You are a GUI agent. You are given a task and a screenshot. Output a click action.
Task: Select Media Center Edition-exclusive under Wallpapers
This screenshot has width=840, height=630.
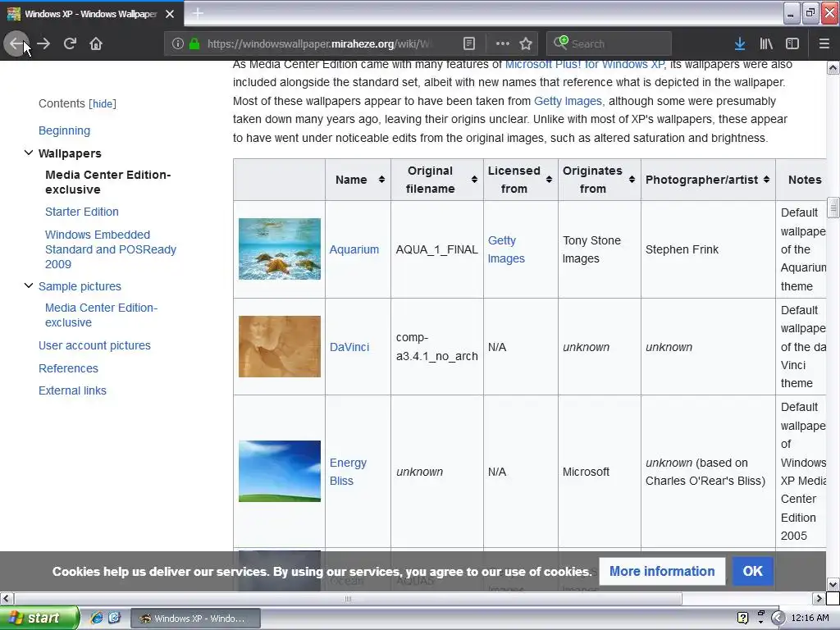[x=107, y=182]
